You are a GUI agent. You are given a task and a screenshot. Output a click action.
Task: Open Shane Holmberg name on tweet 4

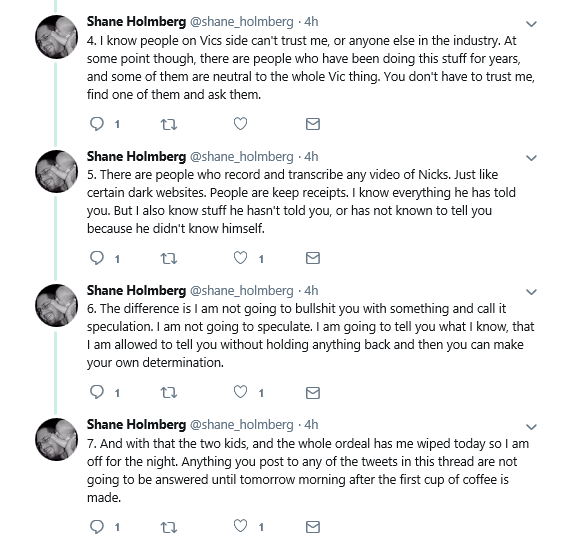136,22
